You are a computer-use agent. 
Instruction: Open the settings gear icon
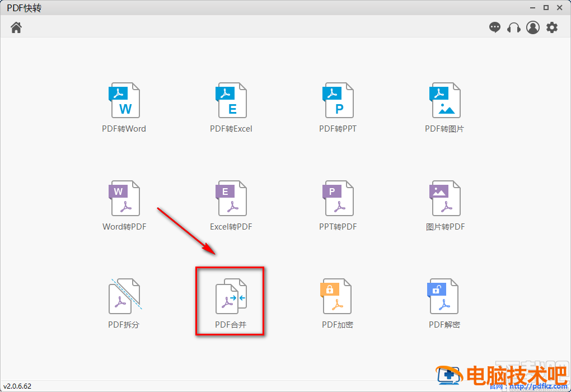pos(552,27)
